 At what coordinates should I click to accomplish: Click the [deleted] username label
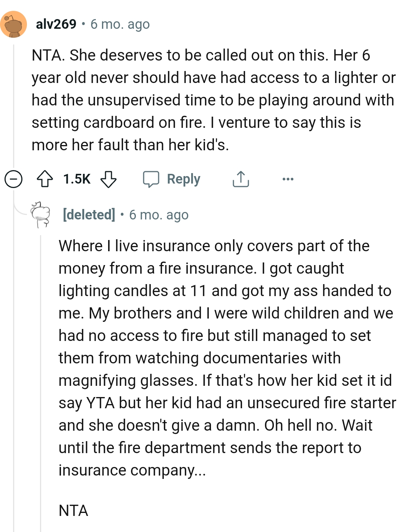(89, 215)
